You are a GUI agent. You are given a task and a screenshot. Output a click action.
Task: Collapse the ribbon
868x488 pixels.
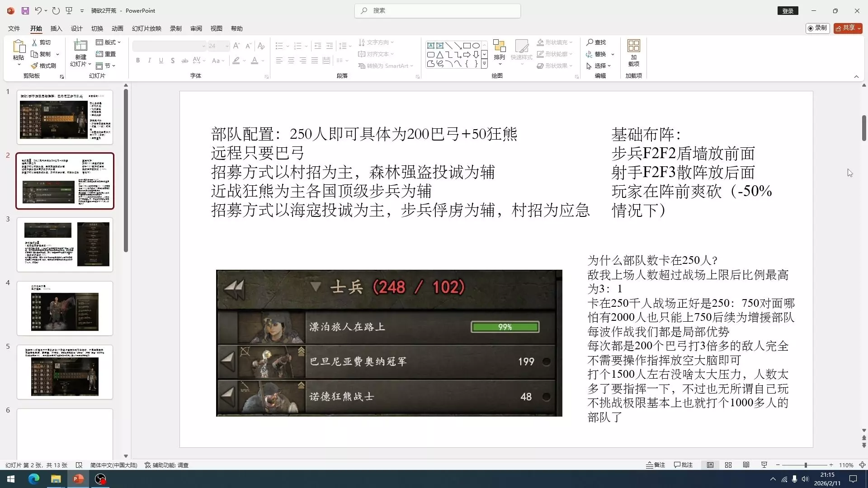point(856,76)
